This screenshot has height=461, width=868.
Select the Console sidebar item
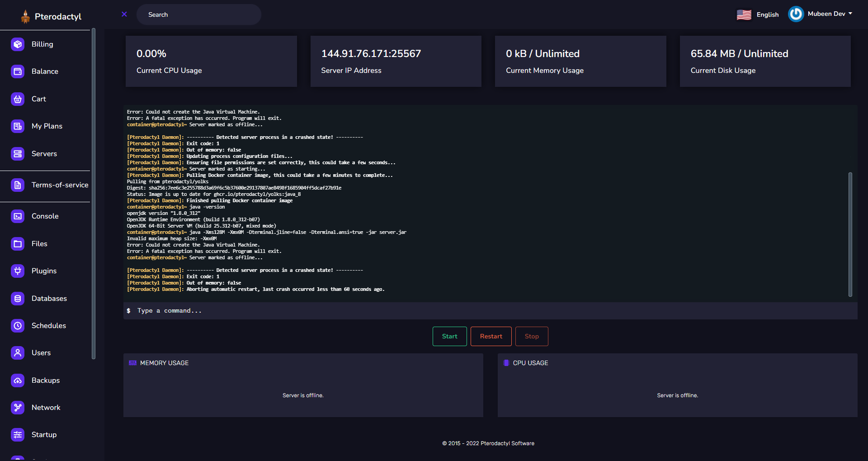45,216
